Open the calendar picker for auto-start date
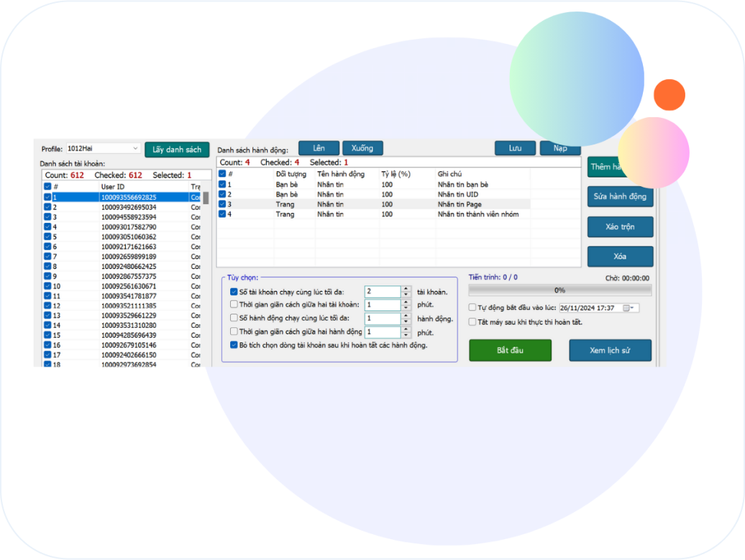The height and width of the screenshot is (560, 745). (628, 308)
